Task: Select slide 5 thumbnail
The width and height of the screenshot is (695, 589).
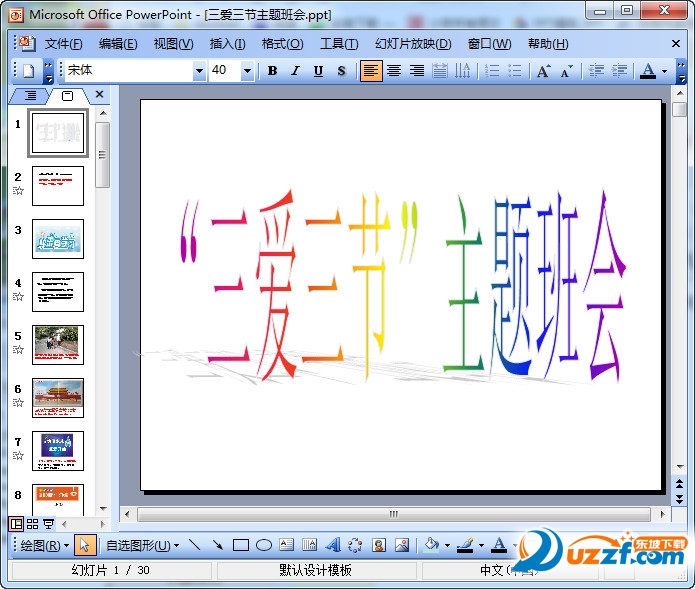Action: click(x=58, y=345)
